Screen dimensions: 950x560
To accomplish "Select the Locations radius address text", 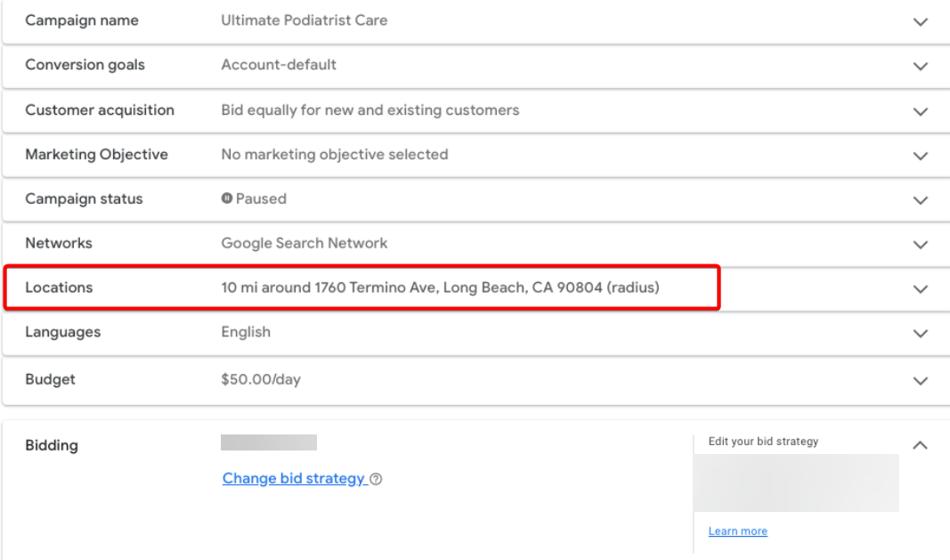I will (440, 288).
